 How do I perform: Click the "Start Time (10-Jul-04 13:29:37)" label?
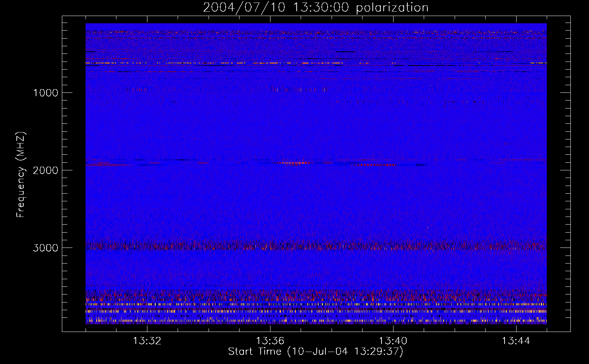(316, 352)
